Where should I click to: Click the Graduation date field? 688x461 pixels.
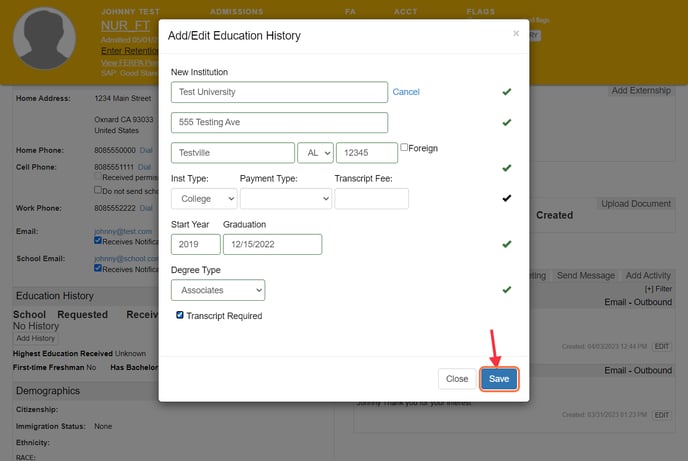(272, 244)
